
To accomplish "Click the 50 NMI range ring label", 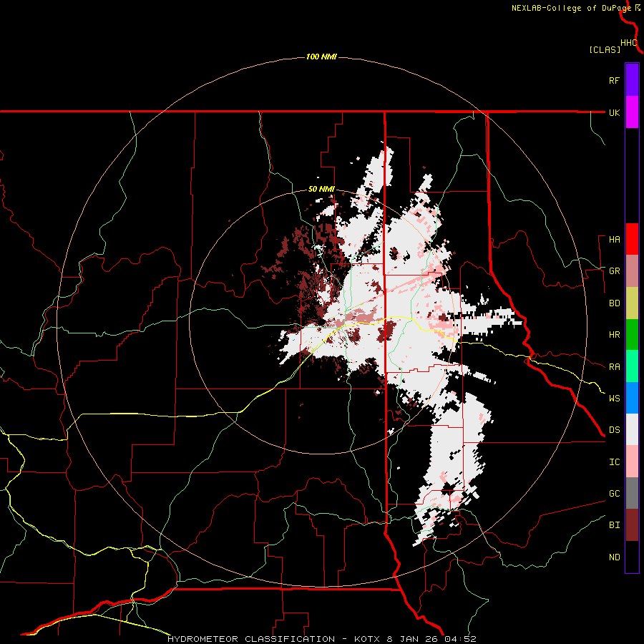I will [x=321, y=190].
